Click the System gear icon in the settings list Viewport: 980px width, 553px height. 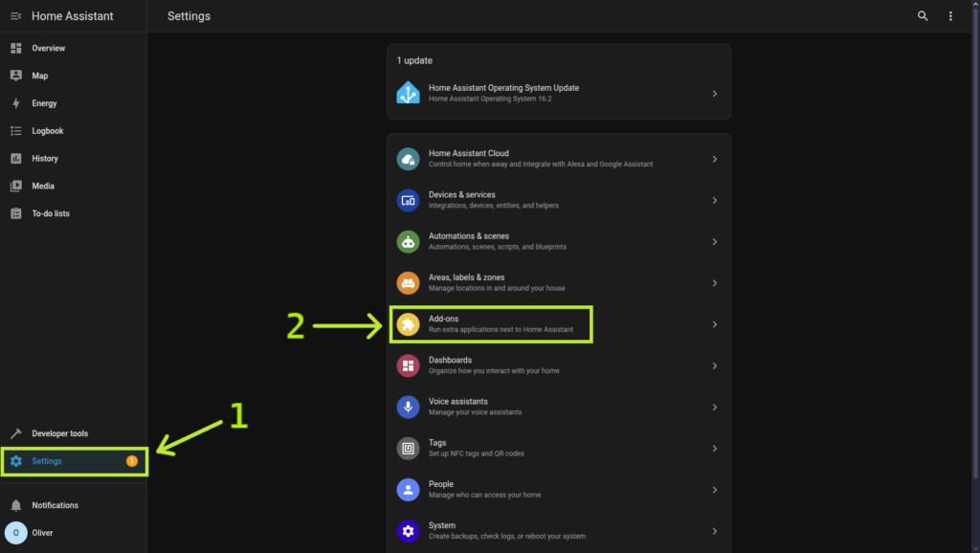[408, 530]
